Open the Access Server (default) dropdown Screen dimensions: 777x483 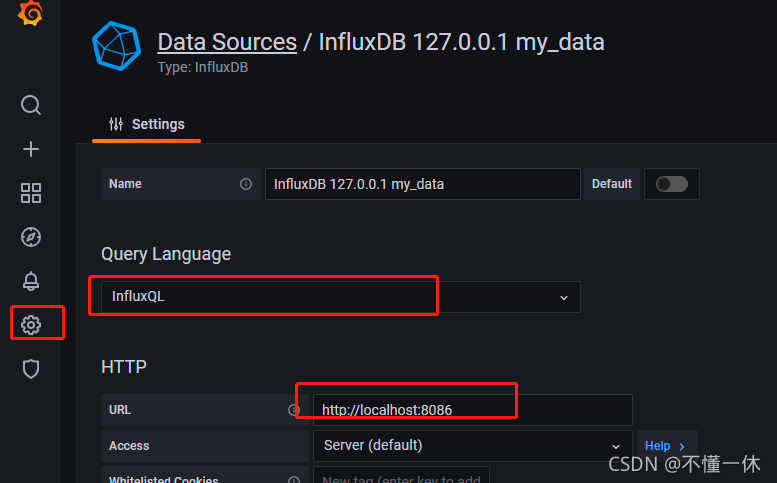(473, 445)
